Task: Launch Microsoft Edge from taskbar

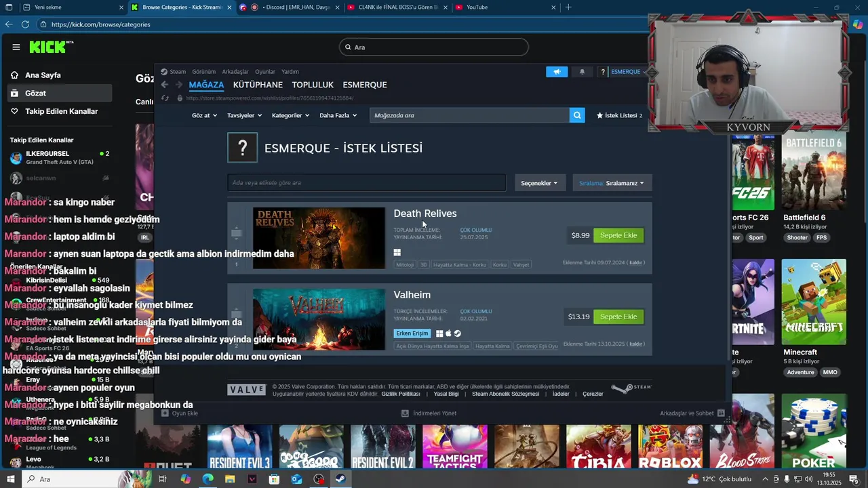Action: coord(208,479)
